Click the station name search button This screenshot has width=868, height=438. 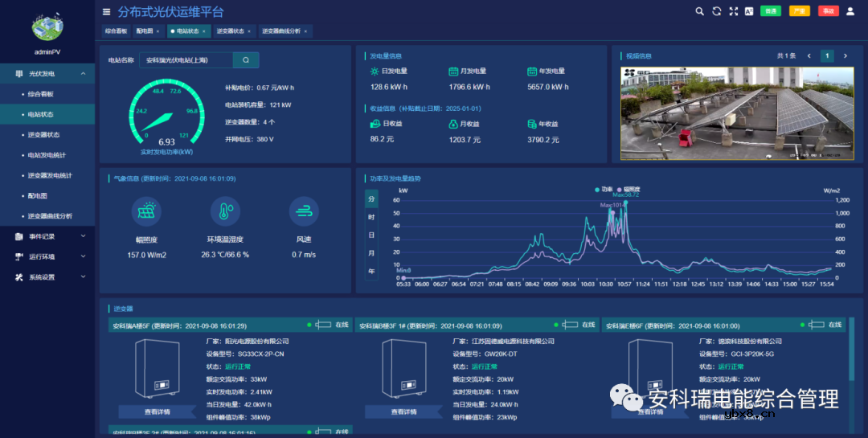click(246, 59)
